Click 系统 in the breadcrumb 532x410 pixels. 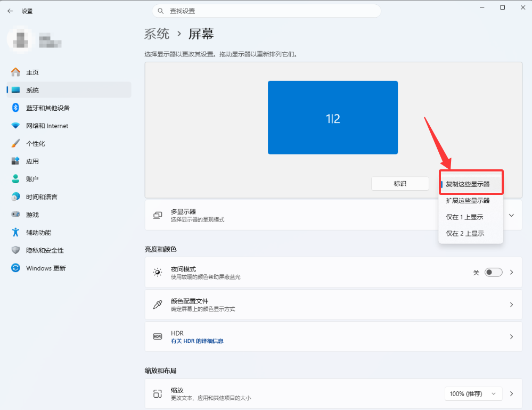click(157, 34)
